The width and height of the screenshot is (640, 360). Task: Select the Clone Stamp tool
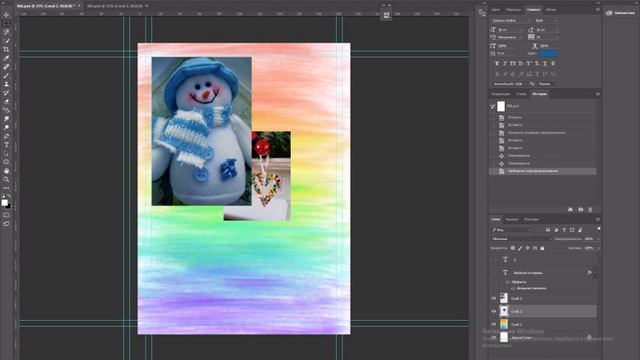point(6,84)
